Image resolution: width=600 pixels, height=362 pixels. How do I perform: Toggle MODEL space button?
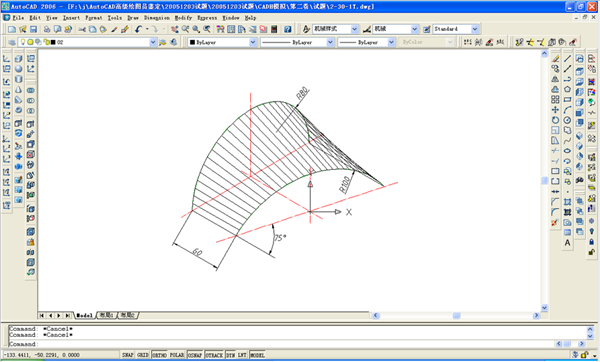click(x=257, y=355)
